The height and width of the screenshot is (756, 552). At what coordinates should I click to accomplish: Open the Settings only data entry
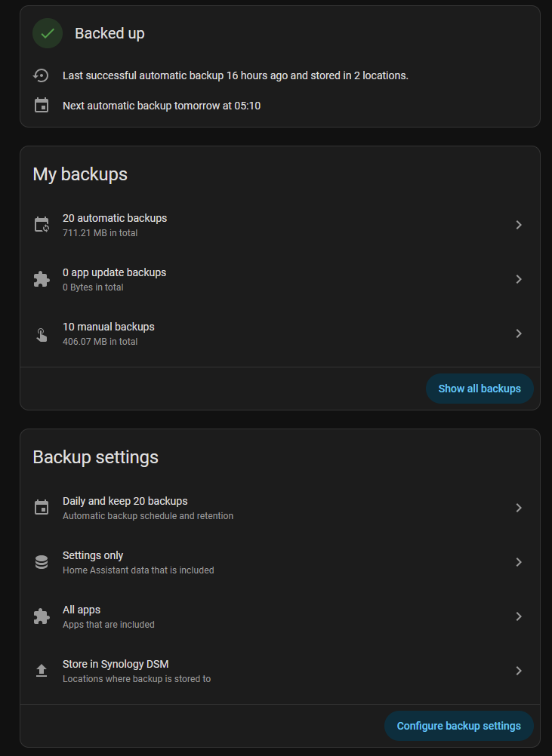click(x=93, y=556)
